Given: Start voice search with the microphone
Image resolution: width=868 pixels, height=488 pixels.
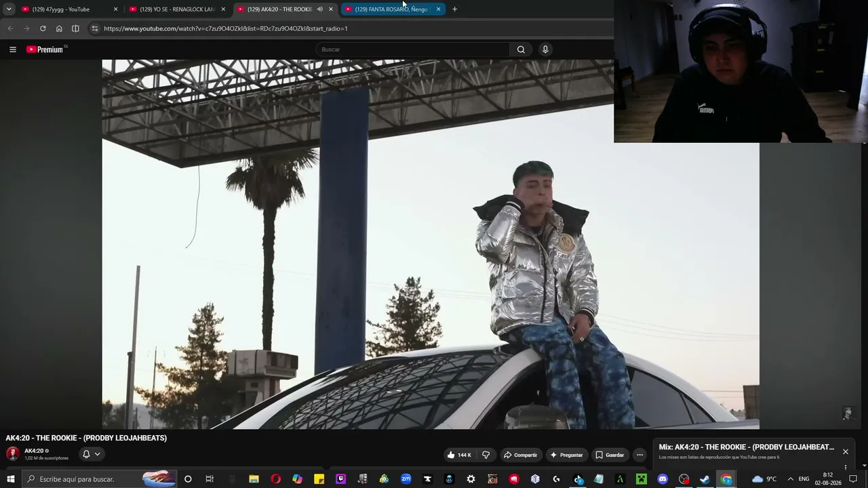Looking at the screenshot, I should pyautogui.click(x=545, y=49).
